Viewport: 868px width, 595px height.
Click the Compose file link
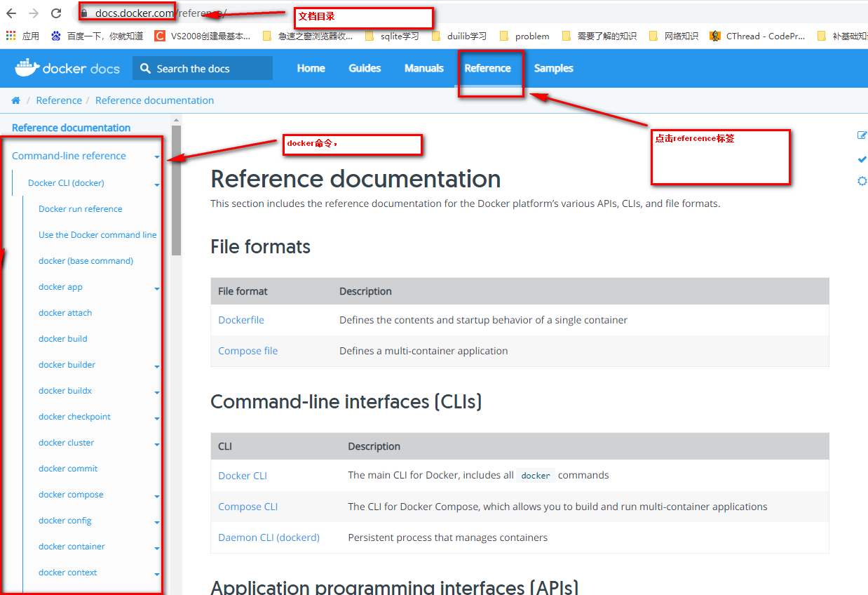coord(248,351)
